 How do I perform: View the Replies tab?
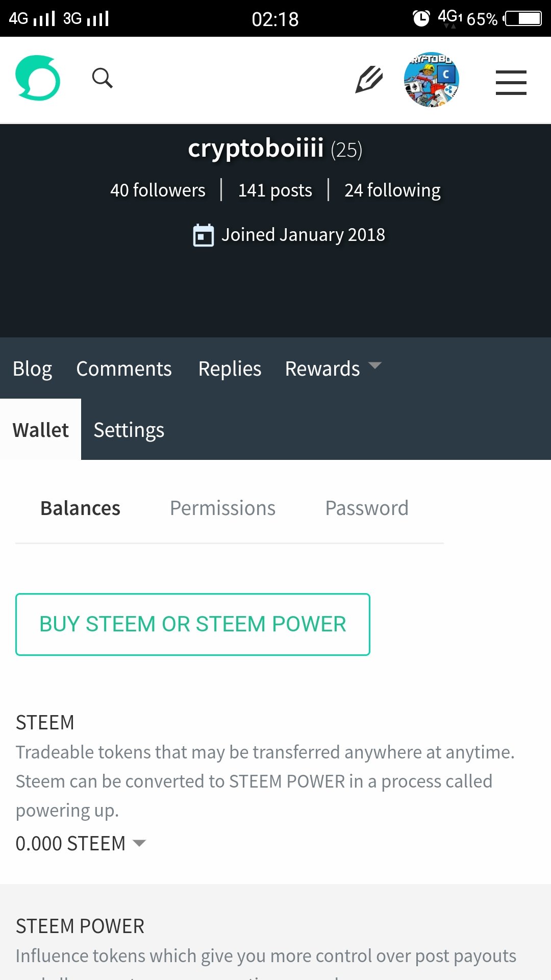[230, 369]
